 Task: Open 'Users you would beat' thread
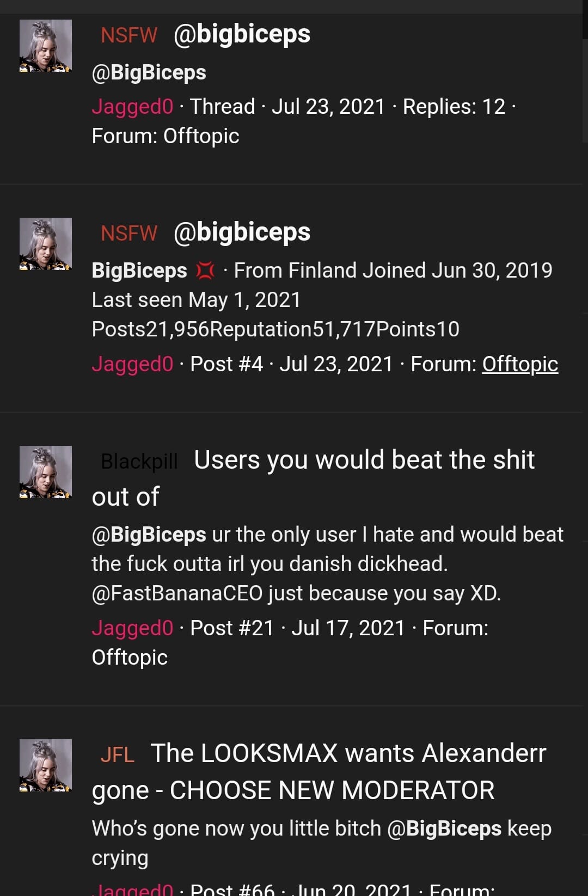pos(313,478)
